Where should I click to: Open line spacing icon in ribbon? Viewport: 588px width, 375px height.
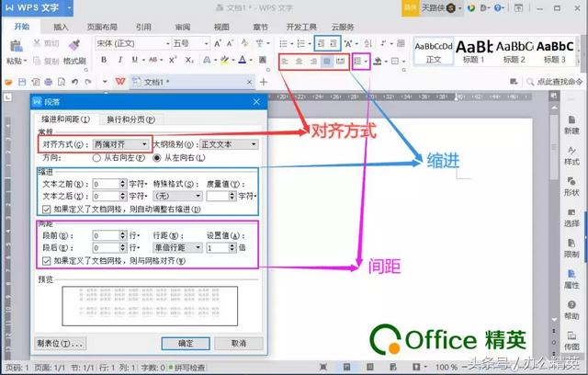(357, 61)
